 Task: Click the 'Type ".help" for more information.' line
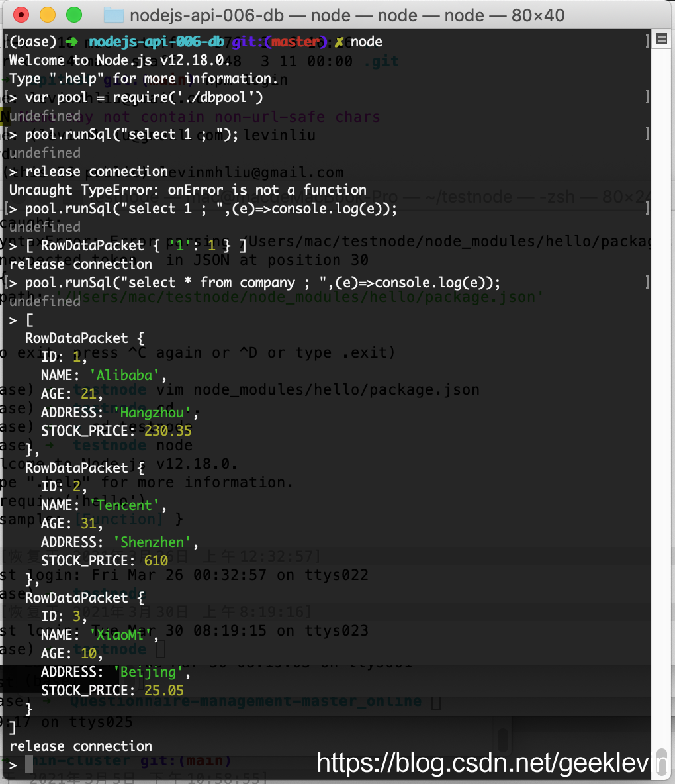coord(144,79)
